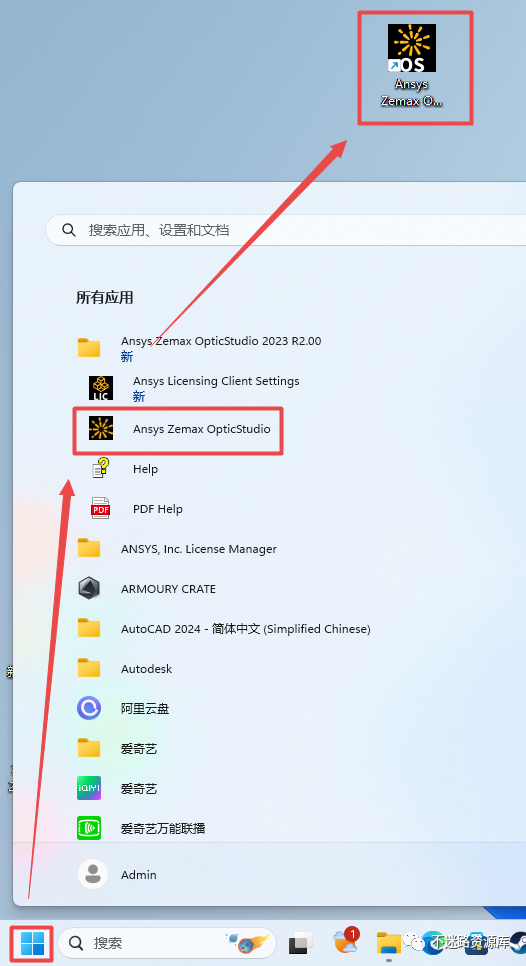This screenshot has width=526, height=966.
Task: Click the magnifier icon in Start menu search
Action: [69, 230]
